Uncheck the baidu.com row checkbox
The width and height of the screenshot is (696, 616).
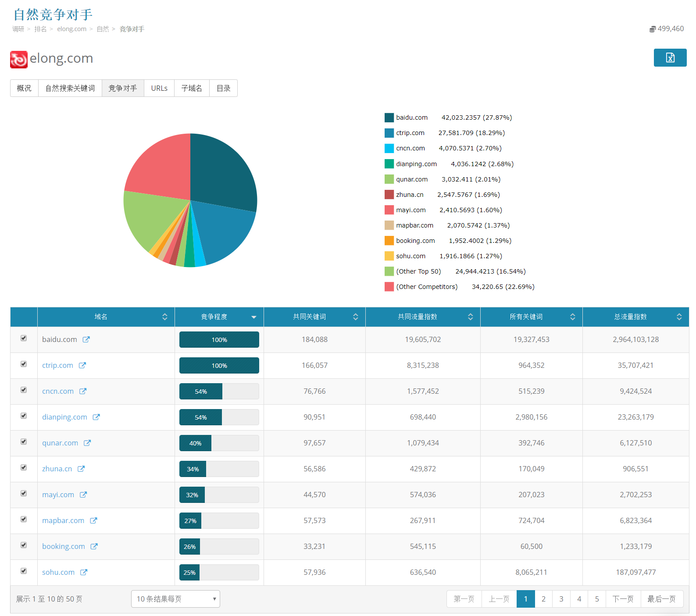(x=24, y=338)
